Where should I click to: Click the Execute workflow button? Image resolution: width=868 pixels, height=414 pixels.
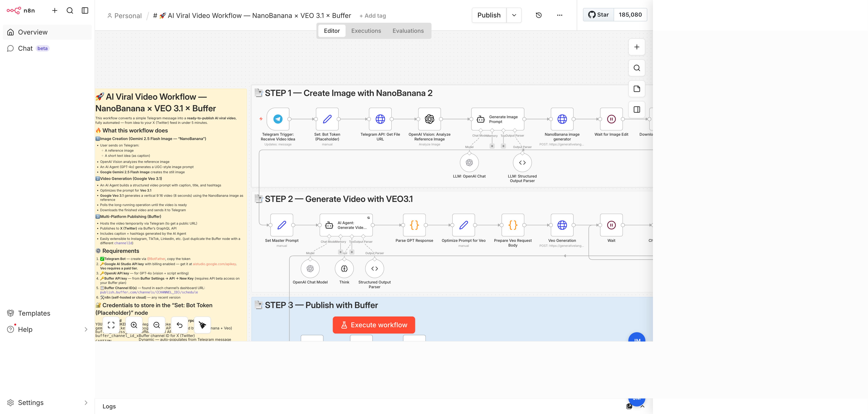coord(374,325)
